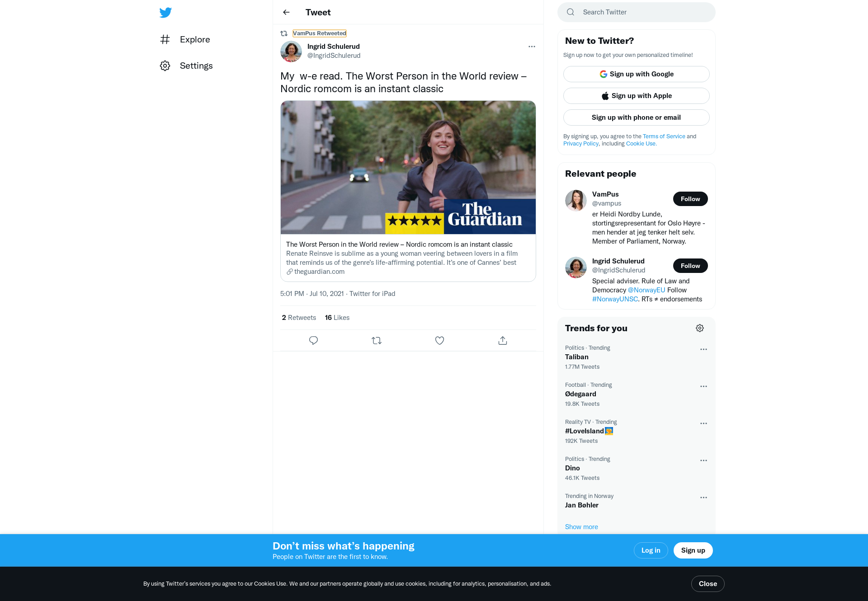Open Terms of Service link
This screenshot has height=601, width=868.
coord(664,136)
